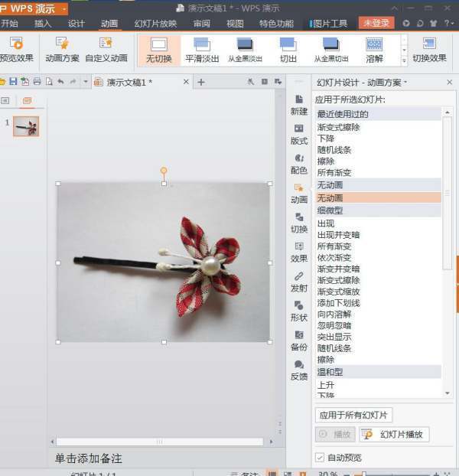Click the animation list vertical scrollbar
Screen dimensions: 459x476
447,193
